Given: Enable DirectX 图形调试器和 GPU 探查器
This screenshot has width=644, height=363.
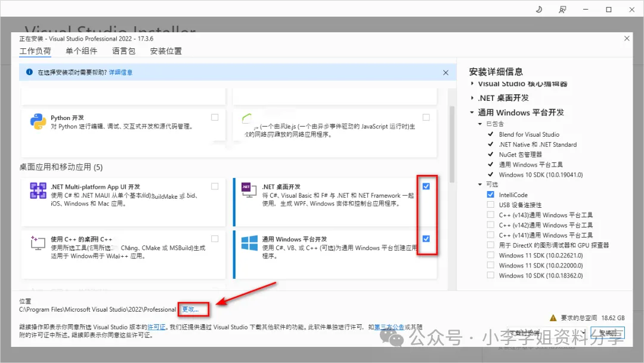Looking at the screenshot, I should click(490, 245).
